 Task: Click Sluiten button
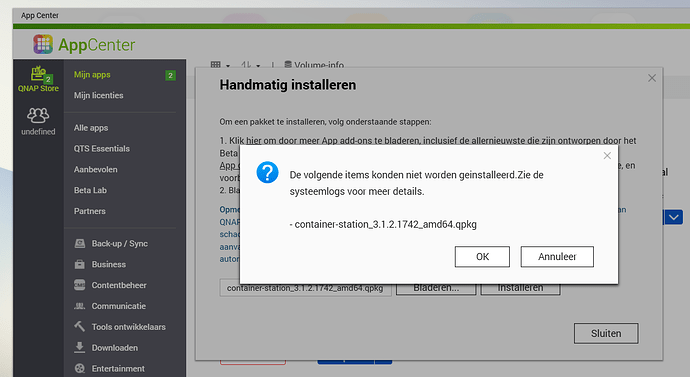click(606, 333)
